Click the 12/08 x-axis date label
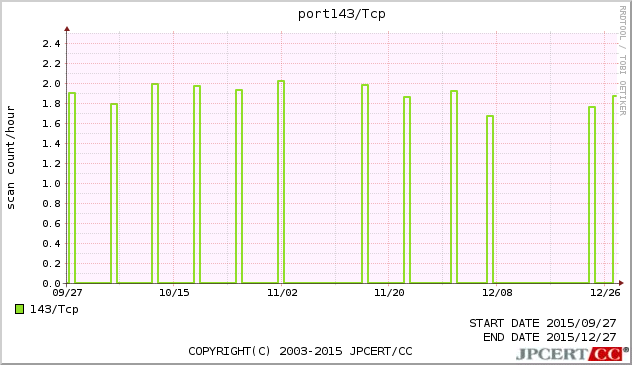The height and width of the screenshot is (365, 632). click(497, 292)
